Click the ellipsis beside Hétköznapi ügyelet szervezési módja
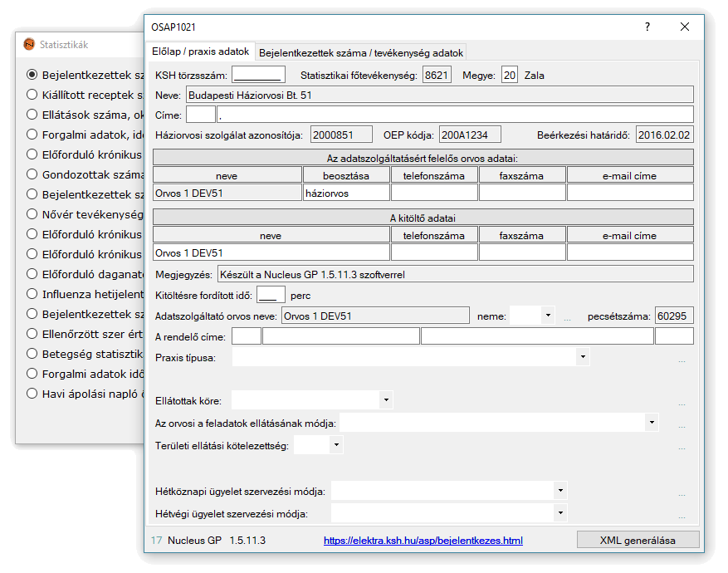728x573 pixels. click(682, 495)
